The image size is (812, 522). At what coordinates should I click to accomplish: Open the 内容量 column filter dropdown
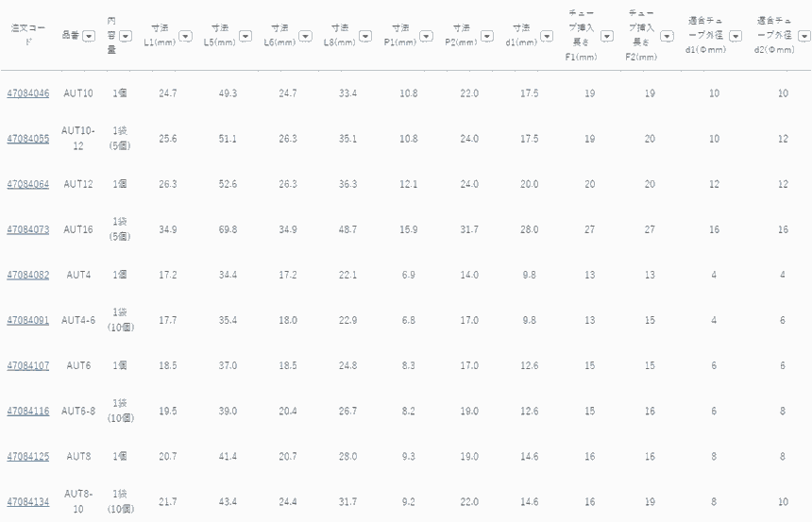point(126,36)
